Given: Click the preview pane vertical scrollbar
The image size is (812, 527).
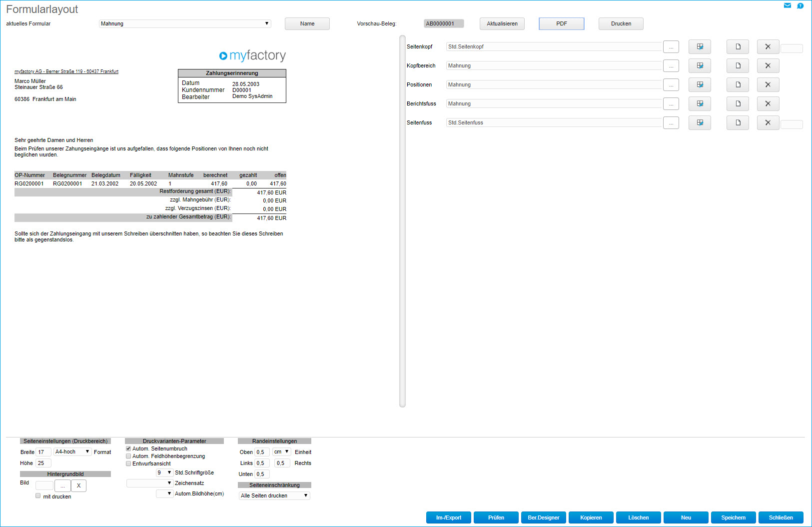Looking at the screenshot, I should click(x=402, y=221).
